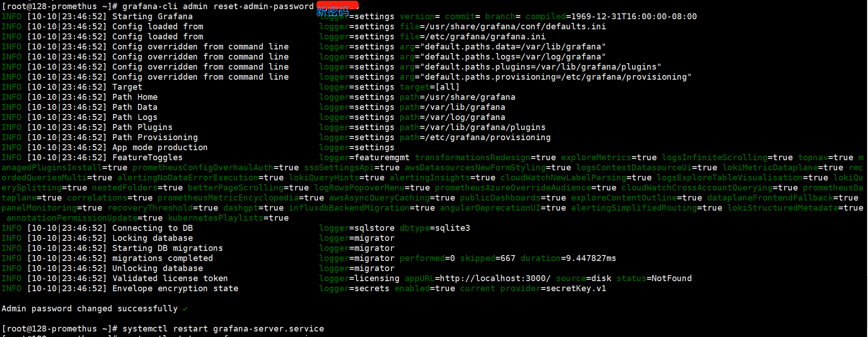868x337 pixels.
Task: Click the 'Locking database' message
Action: pyautogui.click(x=153, y=238)
